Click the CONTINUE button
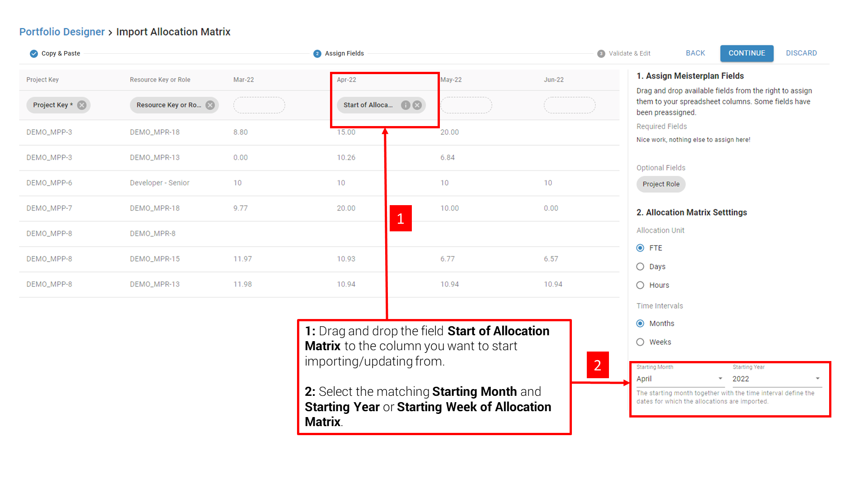Screen dimensions: 868x488 (x=746, y=53)
